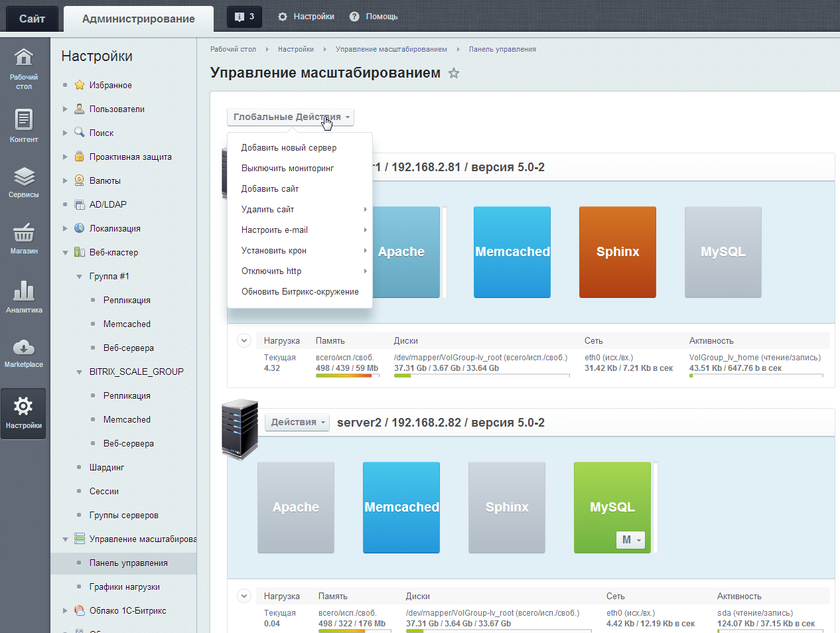840x633 pixels.
Task: Open the Аналитика chart icon
Action: click(x=24, y=296)
